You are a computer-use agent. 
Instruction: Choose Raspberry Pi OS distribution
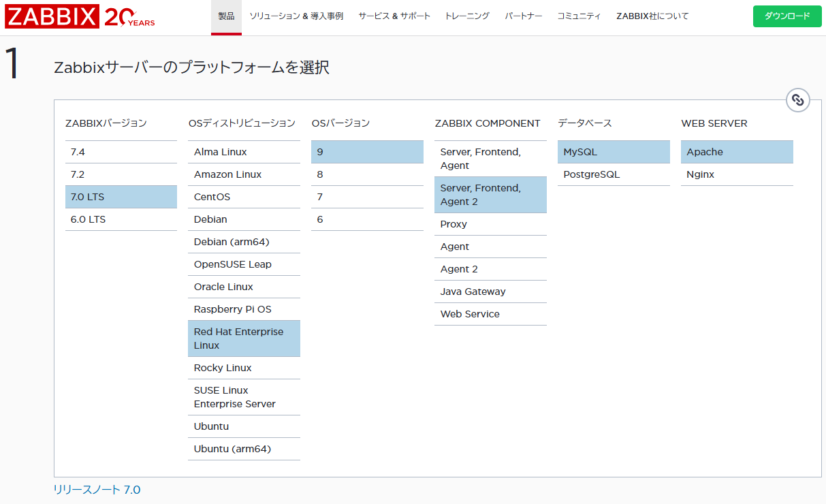[244, 309]
